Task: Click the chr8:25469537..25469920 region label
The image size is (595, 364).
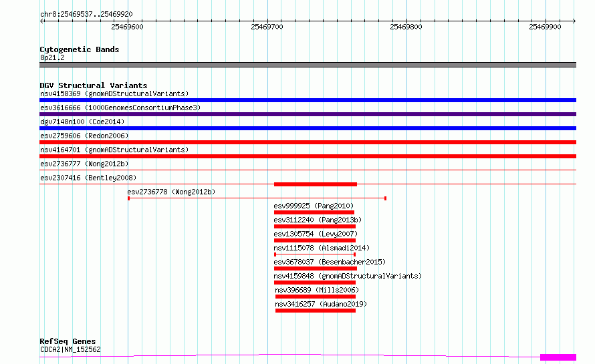Action: click(x=86, y=15)
